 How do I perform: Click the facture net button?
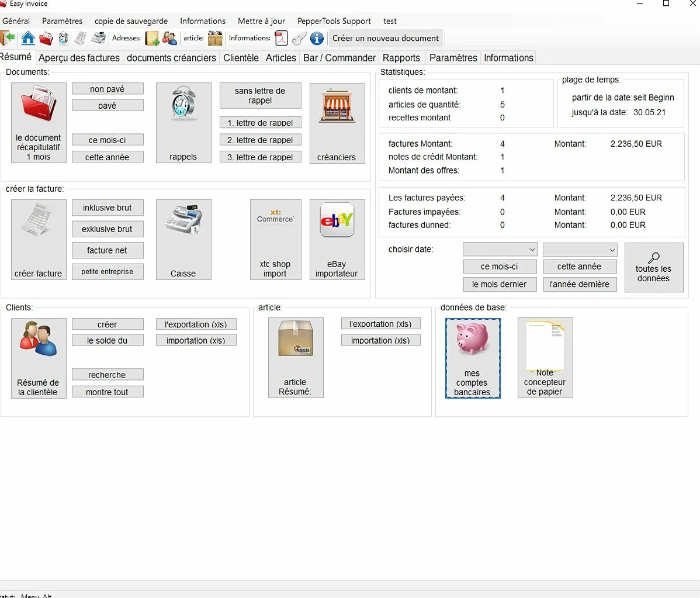108,251
